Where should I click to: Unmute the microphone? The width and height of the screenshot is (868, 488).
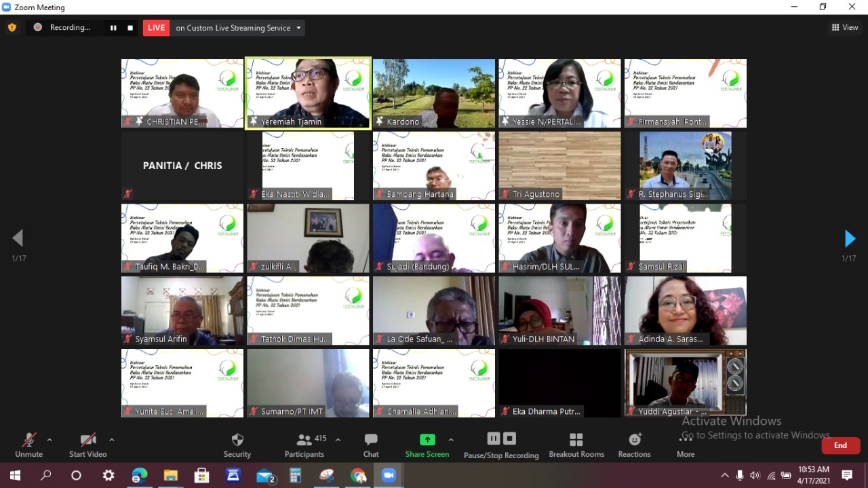click(x=28, y=445)
